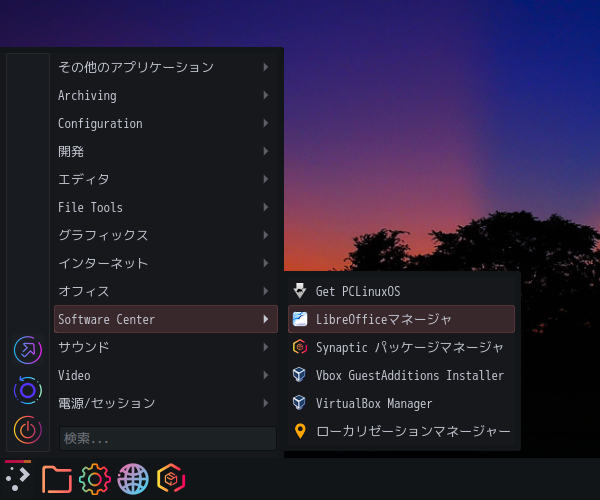600x500 pixels.
Task: Expand the グラフィックス submenu arrow
Action: pyautogui.click(x=266, y=235)
